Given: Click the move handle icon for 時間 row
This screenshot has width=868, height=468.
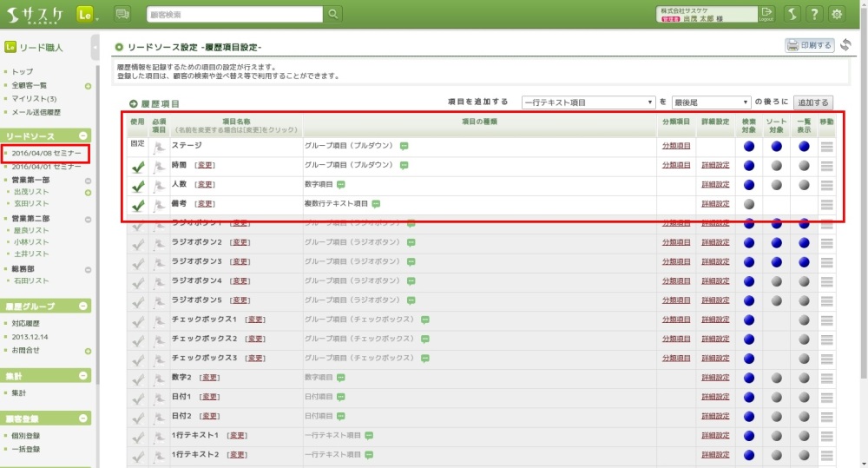Looking at the screenshot, I should point(826,165).
